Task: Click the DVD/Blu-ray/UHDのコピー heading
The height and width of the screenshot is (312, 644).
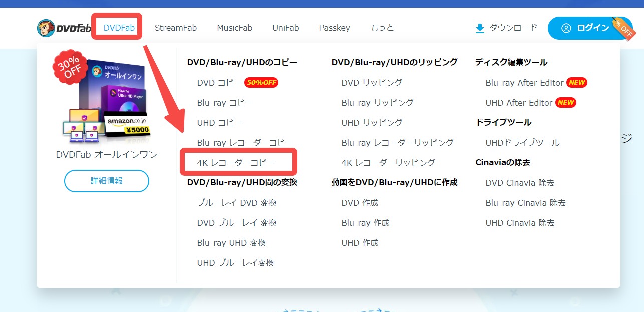Action: click(x=242, y=62)
